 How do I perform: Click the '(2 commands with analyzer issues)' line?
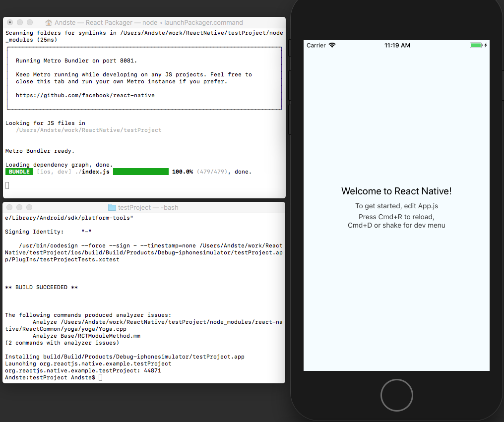[62, 343]
